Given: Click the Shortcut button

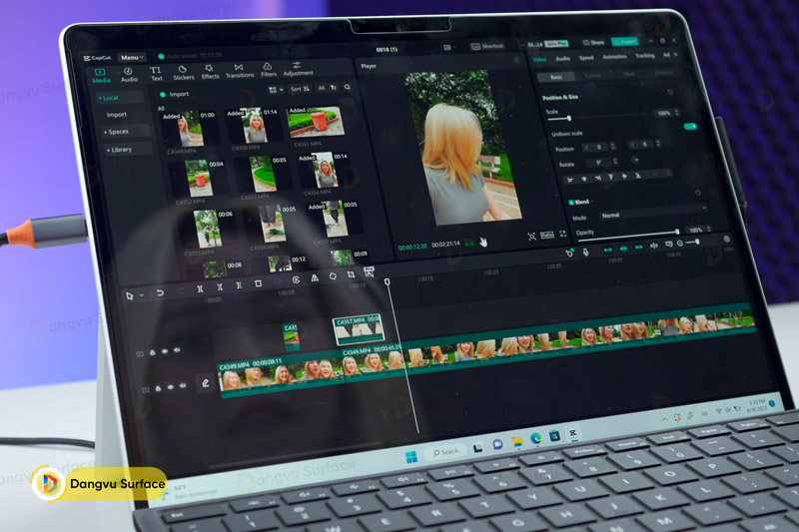Looking at the screenshot, I should (487, 46).
